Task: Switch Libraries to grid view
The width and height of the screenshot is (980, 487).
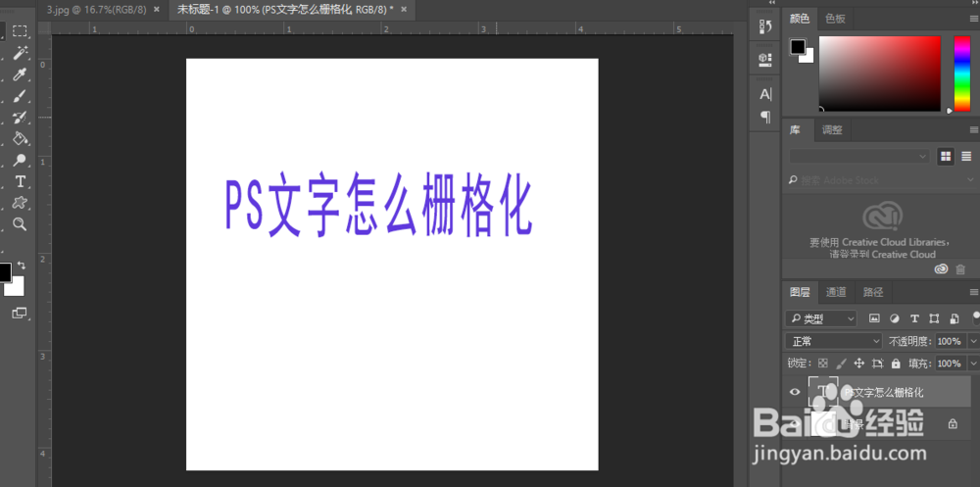Action: click(945, 156)
